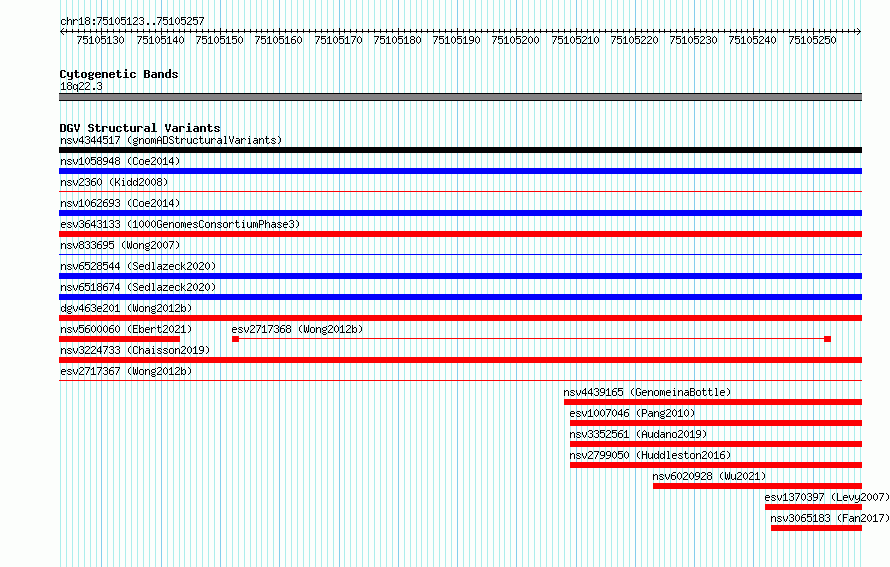This screenshot has height=567, width=890.
Task: Click ruler position 75105160
Action: (x=279, y=40)
